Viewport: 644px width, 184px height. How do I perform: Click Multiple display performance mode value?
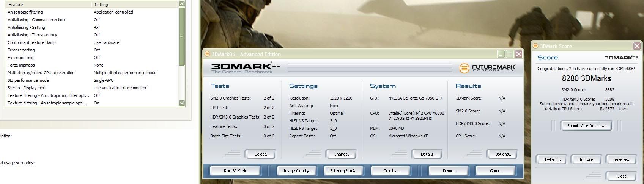tap(125, 73)
